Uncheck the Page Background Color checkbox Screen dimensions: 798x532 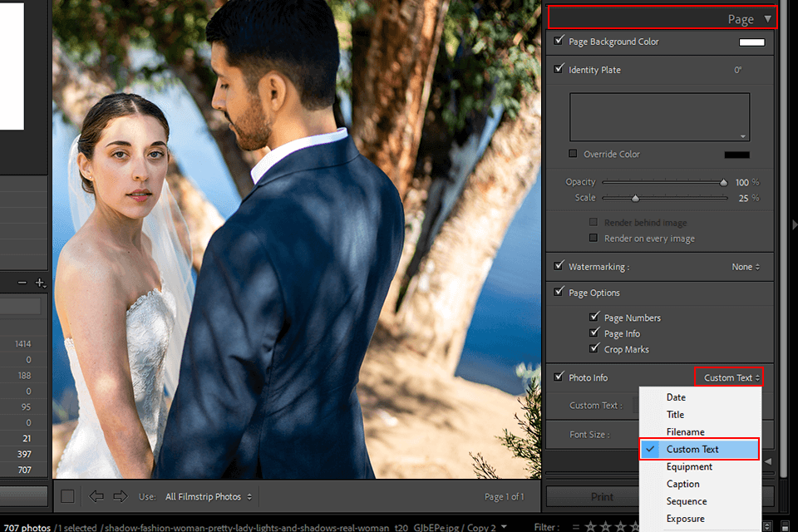pos(559,41)
